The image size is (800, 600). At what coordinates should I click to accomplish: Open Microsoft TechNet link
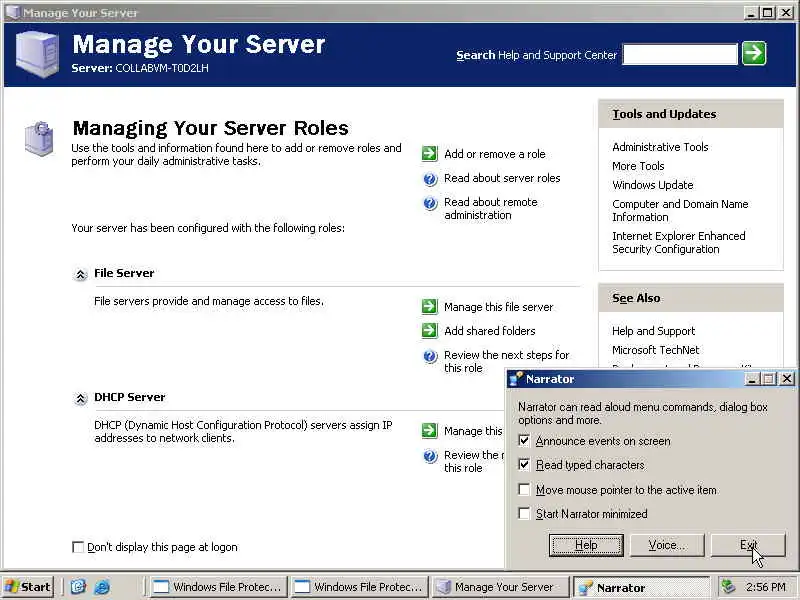click(x=656, y=350)
